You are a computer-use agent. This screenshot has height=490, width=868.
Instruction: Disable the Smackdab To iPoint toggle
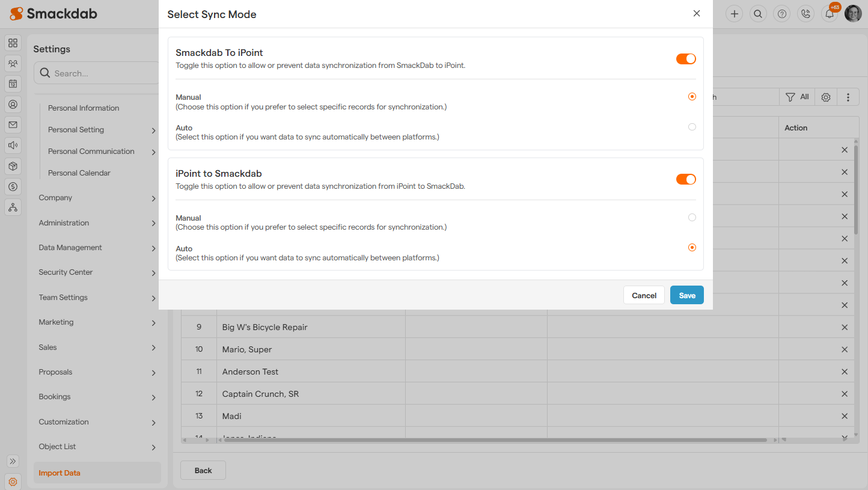point(686,59)
